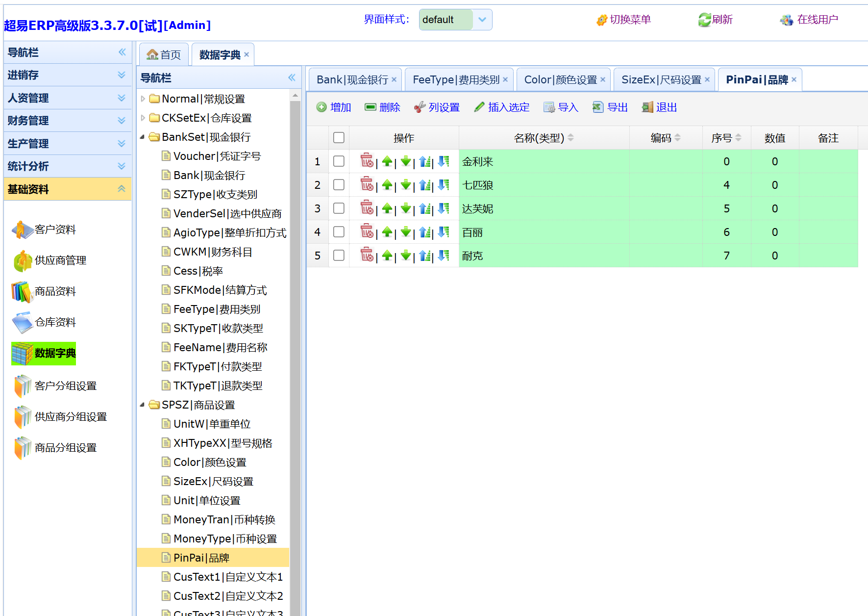
Task: Move 达芙妮 row down with the green arrow
Action: pos(406,208)
